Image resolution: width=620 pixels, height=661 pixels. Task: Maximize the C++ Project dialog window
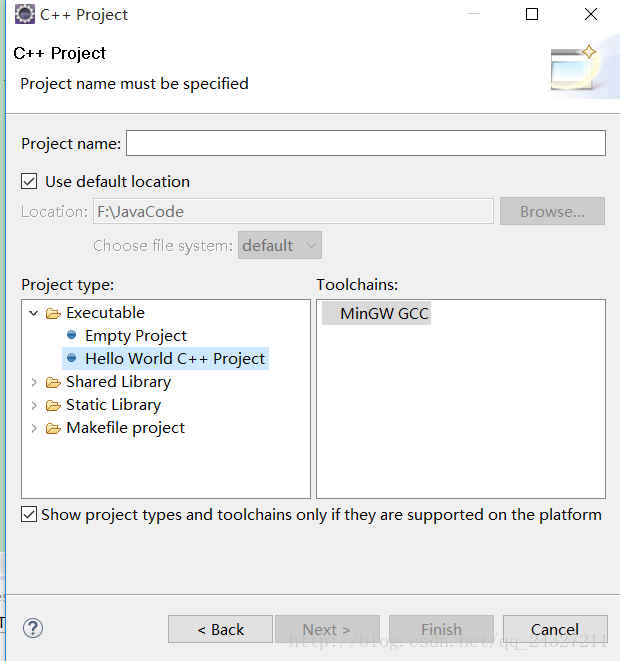click(x=532, y=14)
